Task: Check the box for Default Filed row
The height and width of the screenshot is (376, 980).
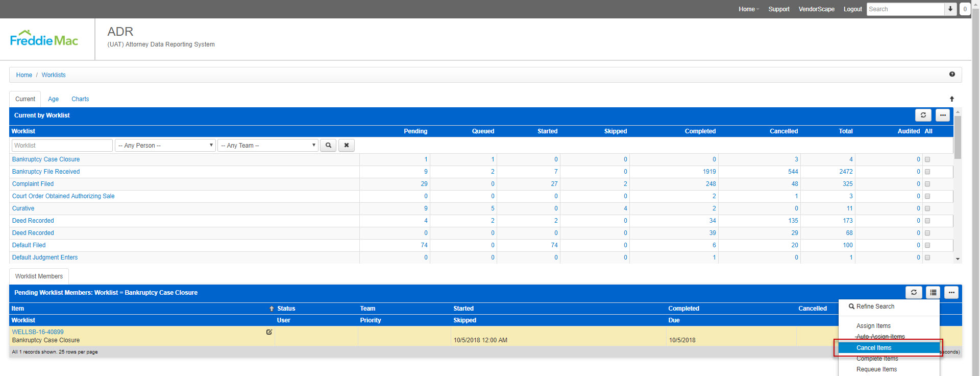Action: point(927,245)
